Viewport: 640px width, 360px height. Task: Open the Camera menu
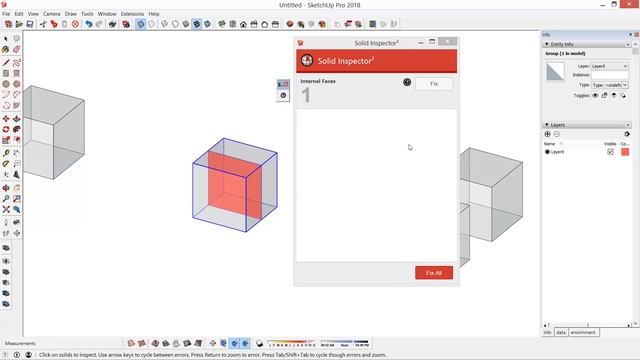51,14
